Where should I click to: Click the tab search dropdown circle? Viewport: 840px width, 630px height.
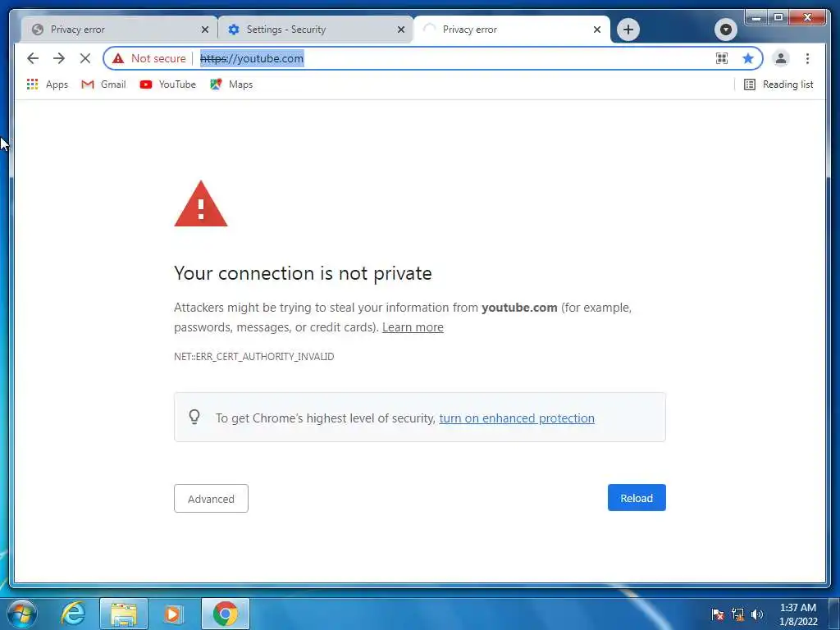(726, 30)
